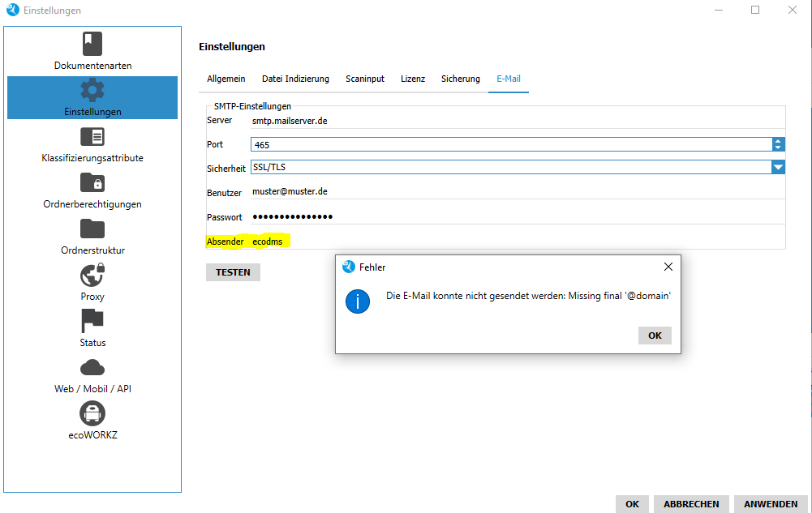This screenshot has height=513, width=812.
Task: Click the Port spinner arrows
Action: pos(778,144)
